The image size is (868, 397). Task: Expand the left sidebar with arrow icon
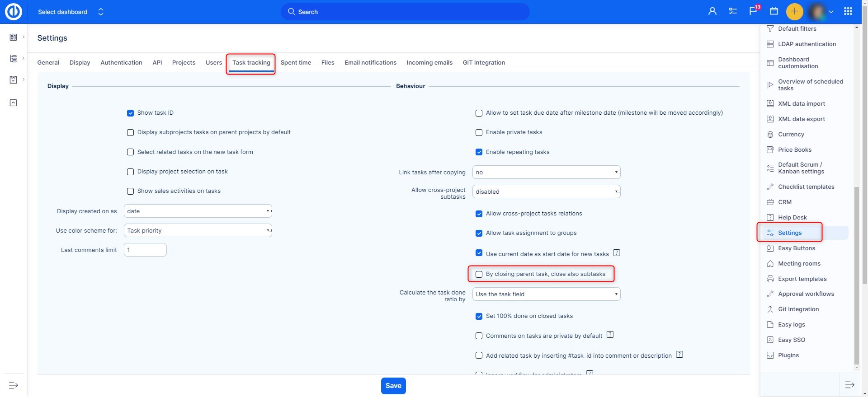[14, 385]
